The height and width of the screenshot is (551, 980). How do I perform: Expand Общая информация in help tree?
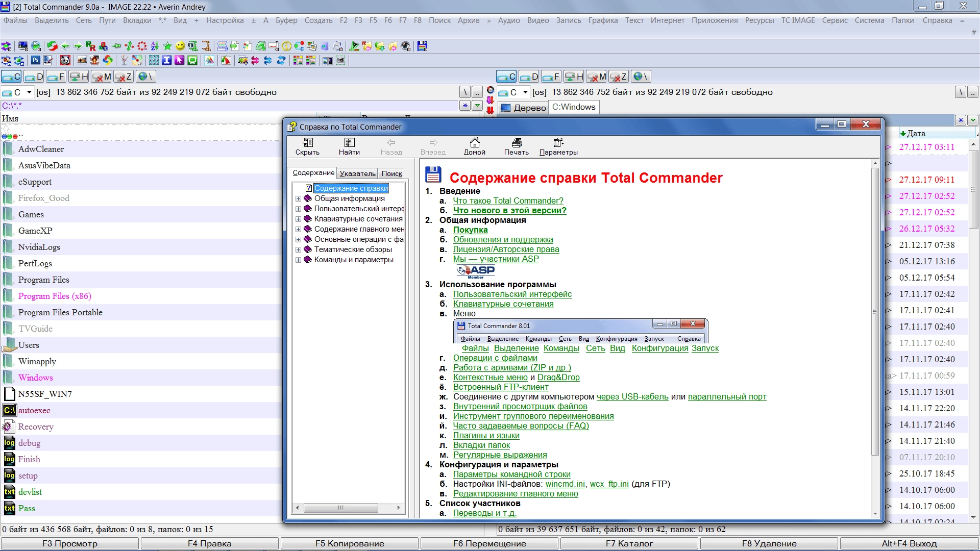pos(298,198)
